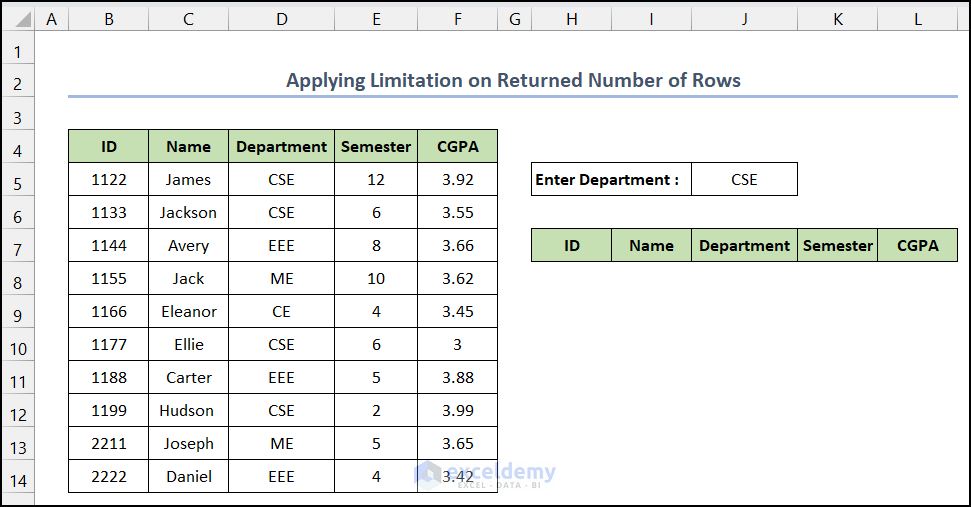Select row 7 header
This screenshot has height=507, width=971.
tap(18, 247)
